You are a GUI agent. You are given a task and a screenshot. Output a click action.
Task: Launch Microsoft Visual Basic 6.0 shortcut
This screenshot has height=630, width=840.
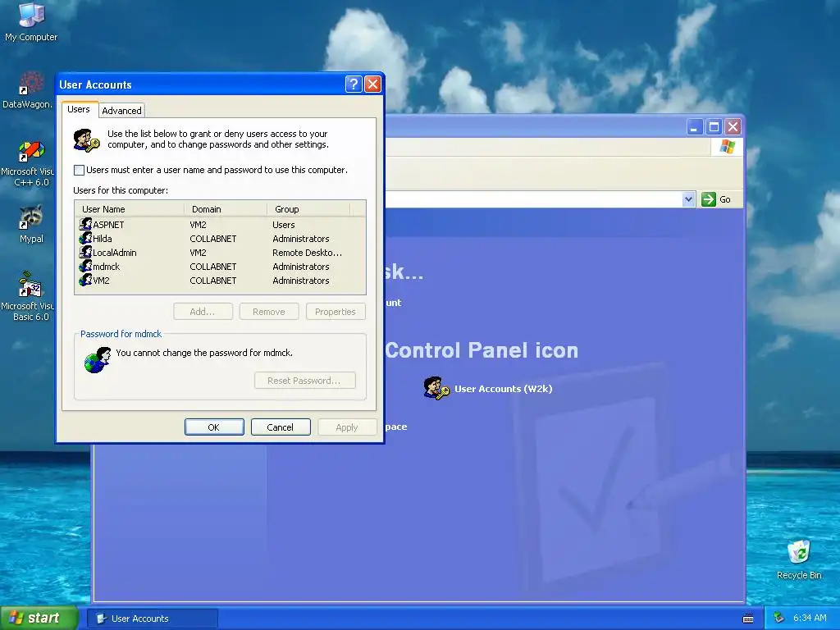(x=28, y=296)
